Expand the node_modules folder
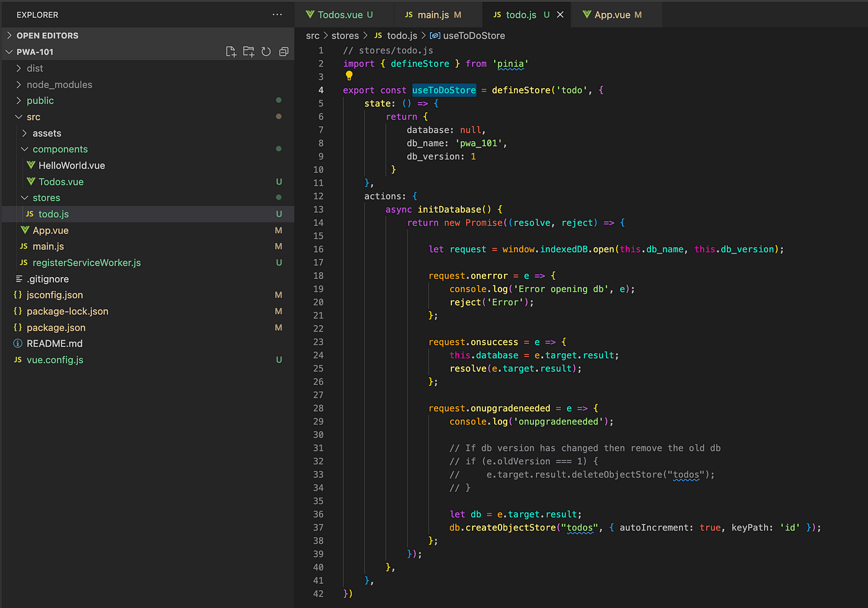This screenshot has width=868, height=608. 59,84
